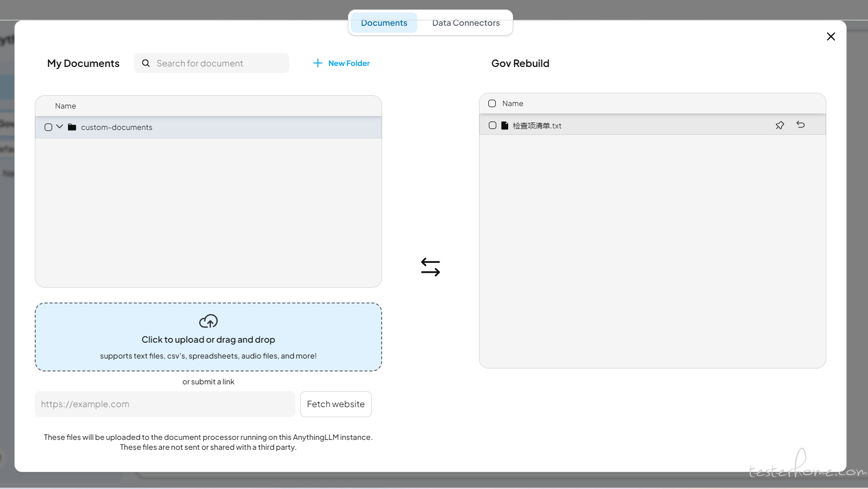Click the file icon beside 检查项清单.txt
868x489 pixels.
pos(505,125)
